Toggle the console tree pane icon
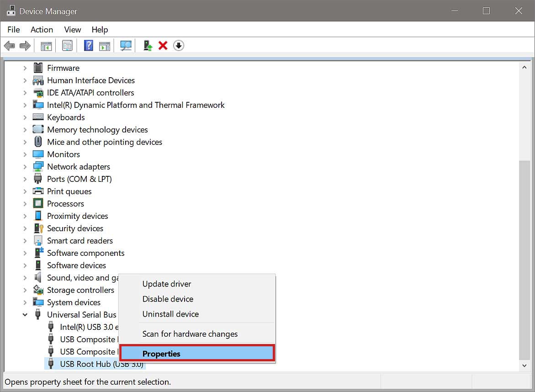Viewport: 535px width, 392px height. (46, 46)
